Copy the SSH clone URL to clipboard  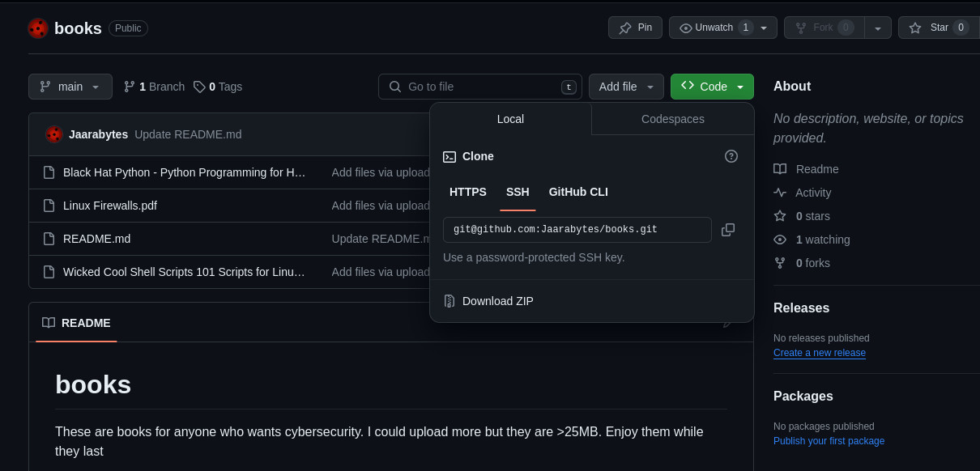point(728,230)
